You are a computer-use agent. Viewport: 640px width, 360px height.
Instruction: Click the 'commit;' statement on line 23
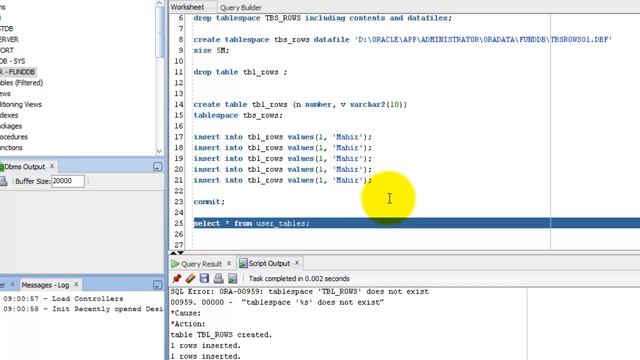pyautogui.click(x=209, y=202)
